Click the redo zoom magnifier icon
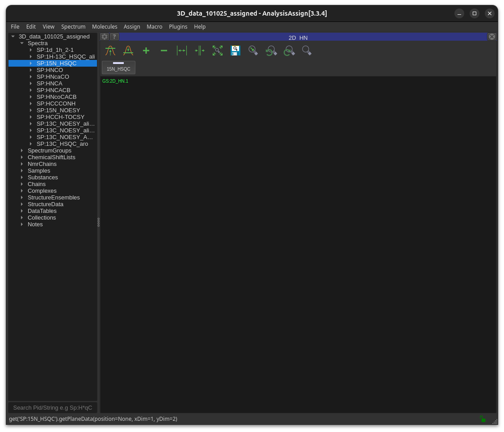The height and width of the screenshot is (432, 504). pyautogui.click(x=289, y=51)
